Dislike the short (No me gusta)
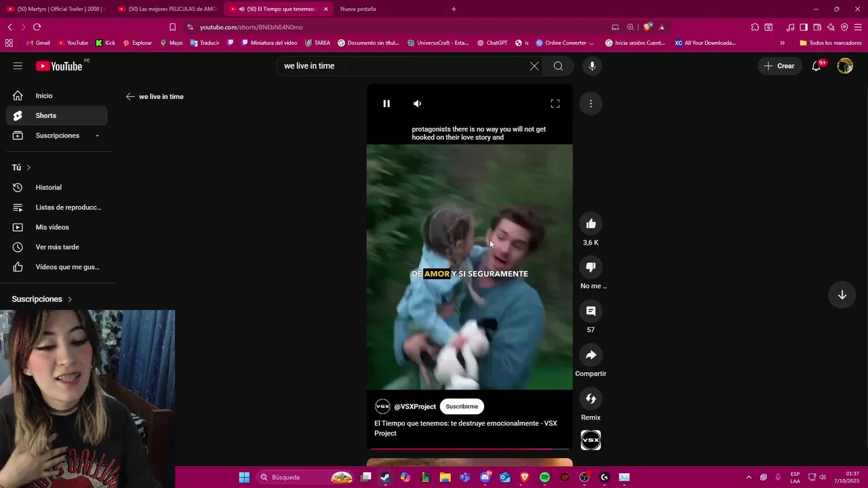Screen dimensions: 868x488 [x=591, y=267]
